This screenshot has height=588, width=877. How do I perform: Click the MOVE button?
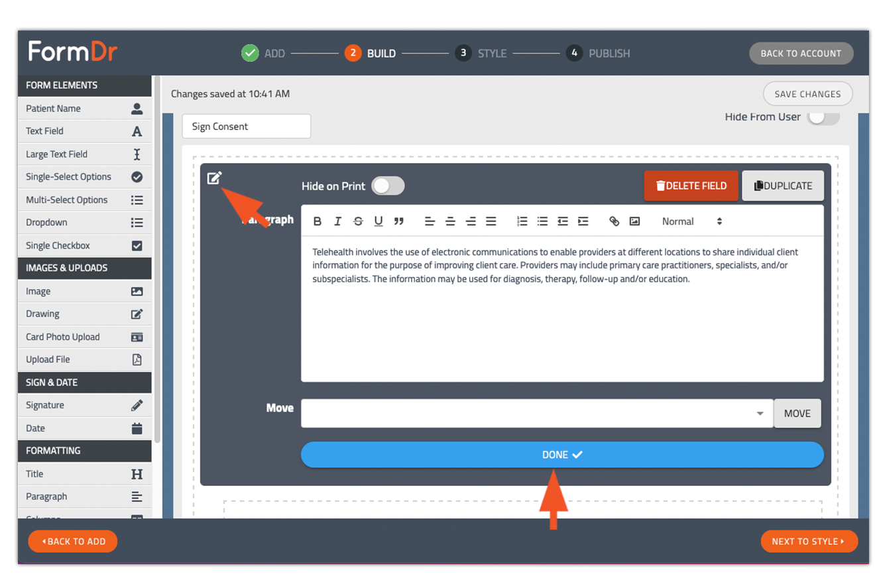(x=797, y=414)
